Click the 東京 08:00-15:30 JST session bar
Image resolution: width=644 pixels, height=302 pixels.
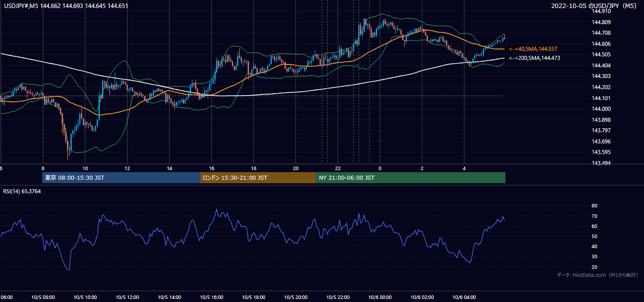(x=121, y=178)
